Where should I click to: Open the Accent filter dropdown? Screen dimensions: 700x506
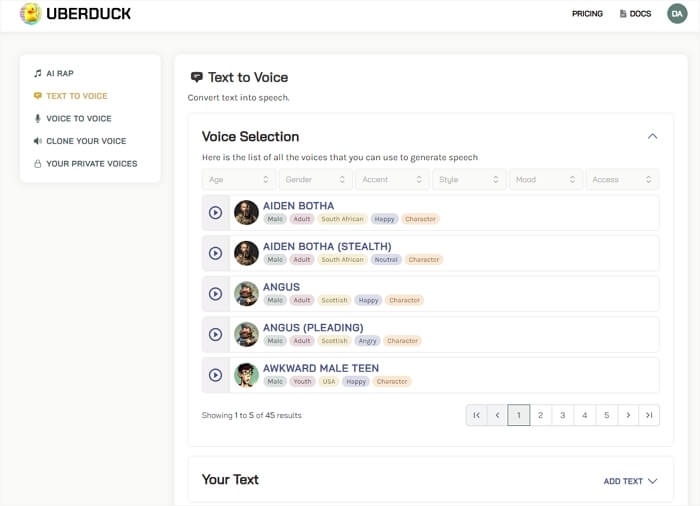coord(392,180)
